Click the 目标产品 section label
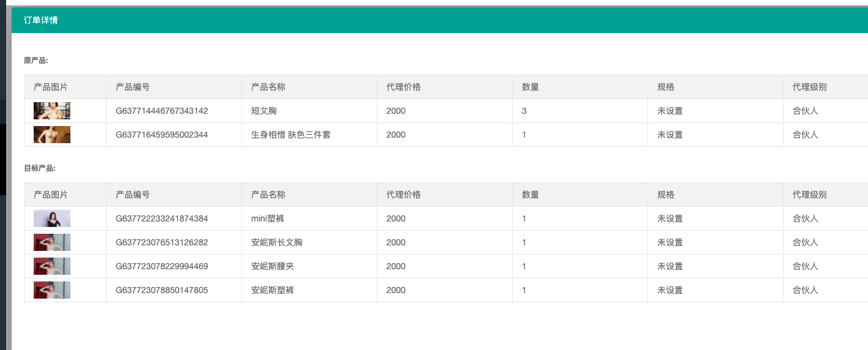The width and height of the screenshot is (868, 350). (x=40, y=168)
